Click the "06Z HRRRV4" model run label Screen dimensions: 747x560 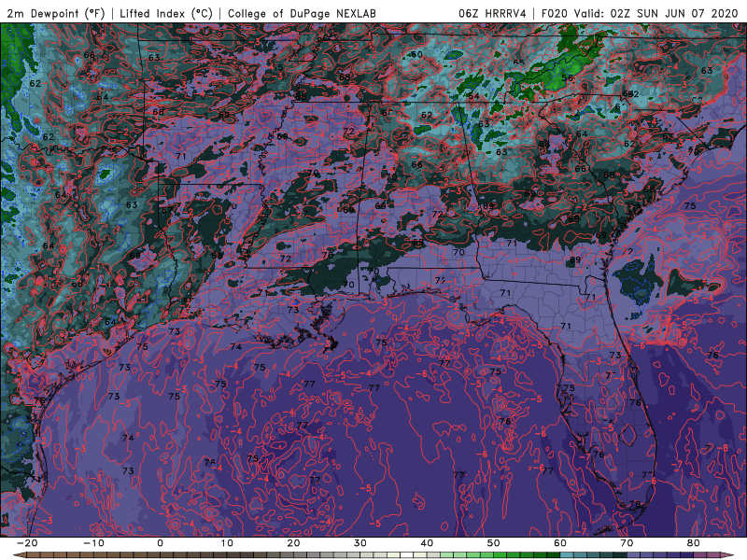pyautogui.click(x=493, y=14)
